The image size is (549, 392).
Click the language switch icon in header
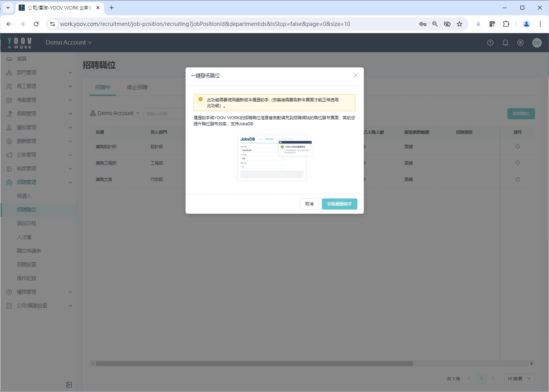520,43
